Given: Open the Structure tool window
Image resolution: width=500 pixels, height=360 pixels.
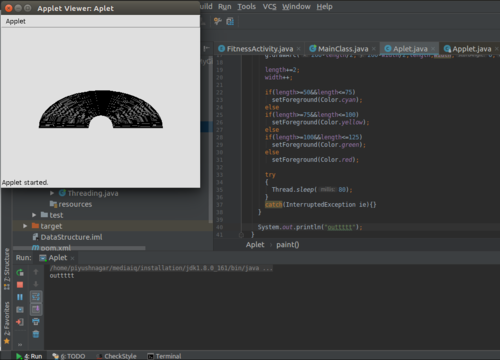Looking at the screenshot, I should pos(6,268).
